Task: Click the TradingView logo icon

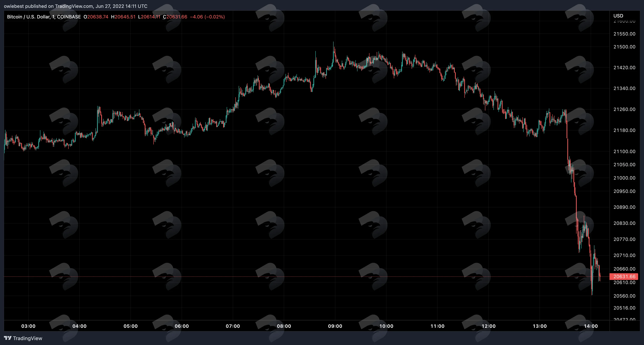Action: tap(8, 338)
